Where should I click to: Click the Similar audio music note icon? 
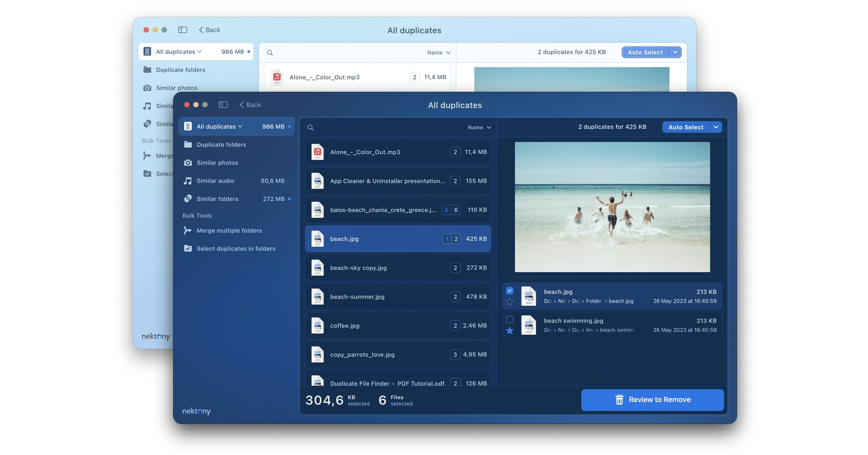pos(188,181)
